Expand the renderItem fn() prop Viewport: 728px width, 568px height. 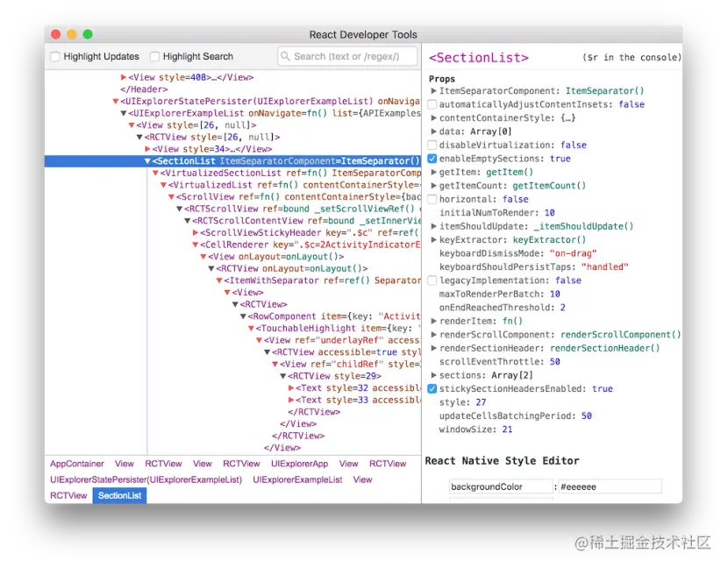pos(433,321)
